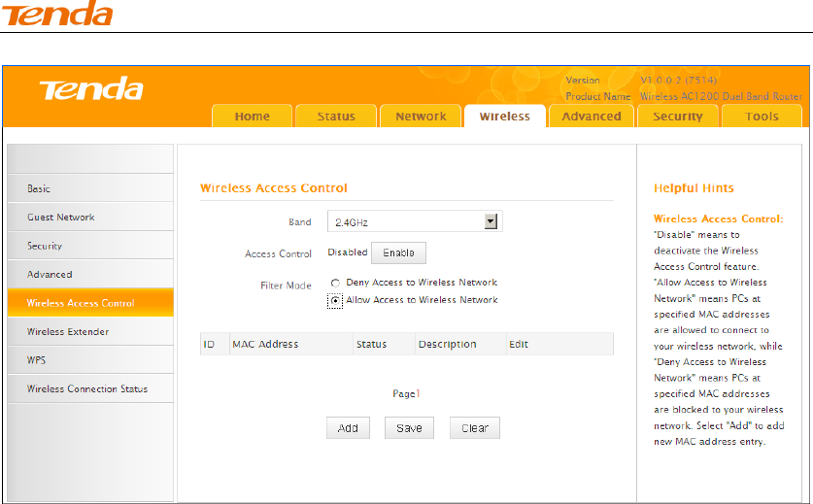
Task: Click page number 1 link
Action: click(418, 393)
